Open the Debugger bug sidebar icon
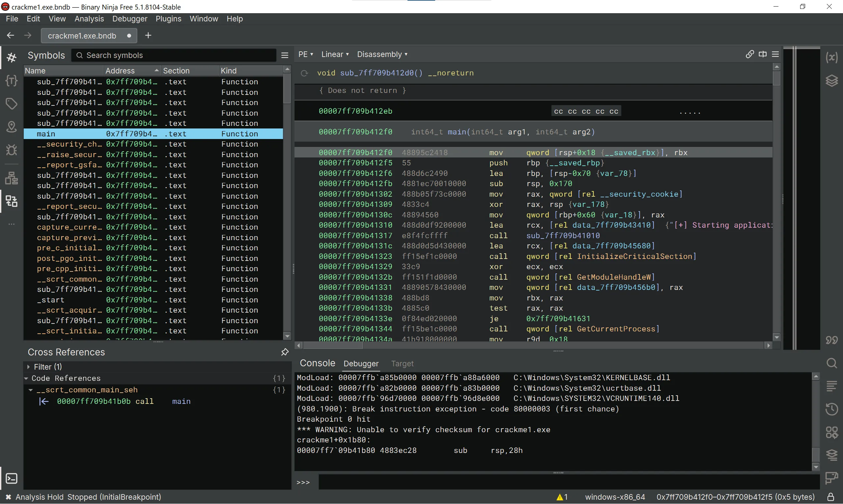Viewport: 843px width, 504px height. tap(12, 150)
